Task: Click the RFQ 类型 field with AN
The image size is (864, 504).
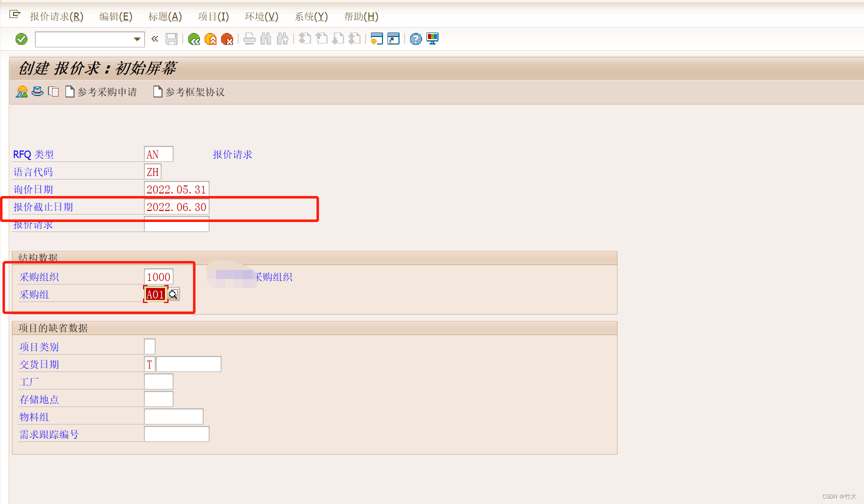Action: (158, 154)
